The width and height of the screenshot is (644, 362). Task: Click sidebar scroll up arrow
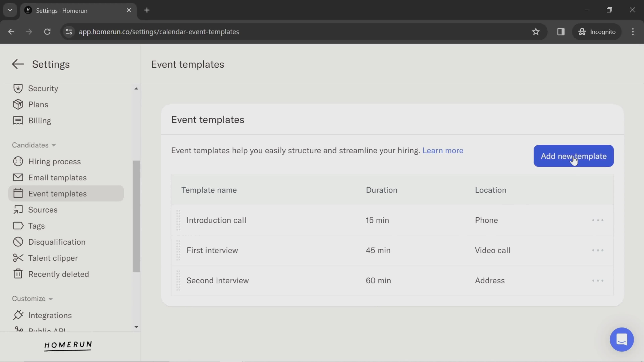[136, 88]
